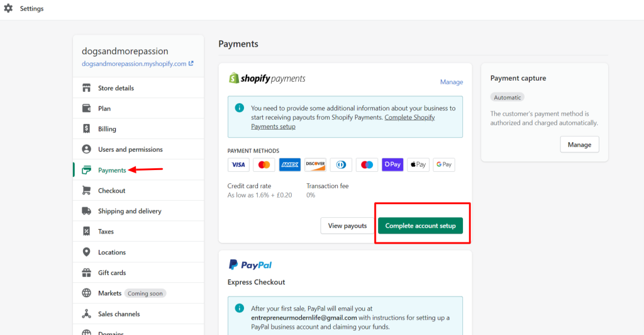Click the Shopify bag logo icon

click(234, 77)
